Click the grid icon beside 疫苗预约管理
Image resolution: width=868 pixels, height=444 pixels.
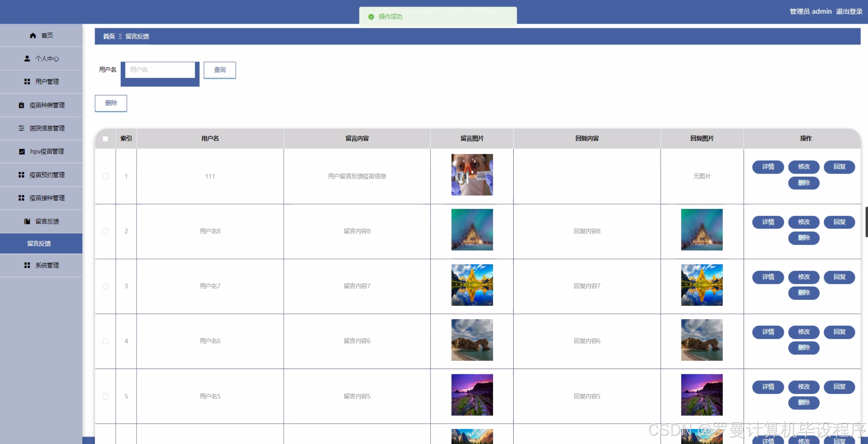tap(21, 175)
